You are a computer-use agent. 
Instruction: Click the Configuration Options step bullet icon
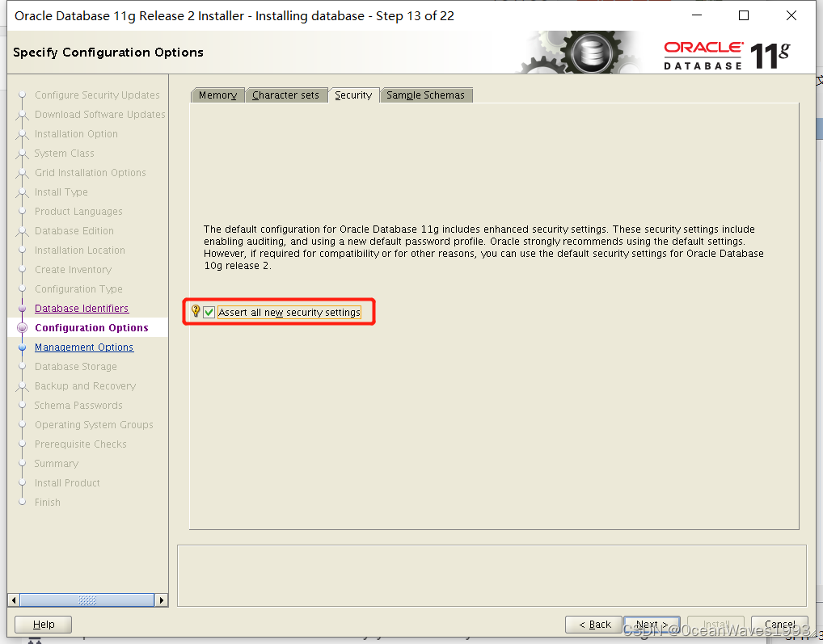22,328
